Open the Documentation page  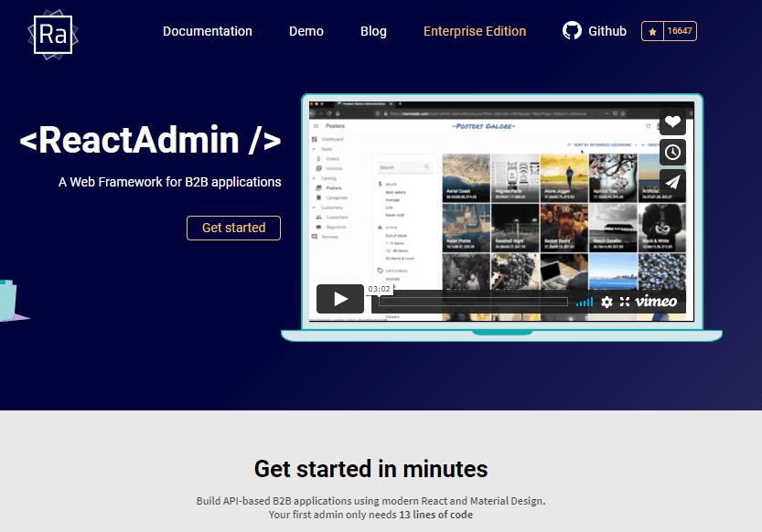207,31
